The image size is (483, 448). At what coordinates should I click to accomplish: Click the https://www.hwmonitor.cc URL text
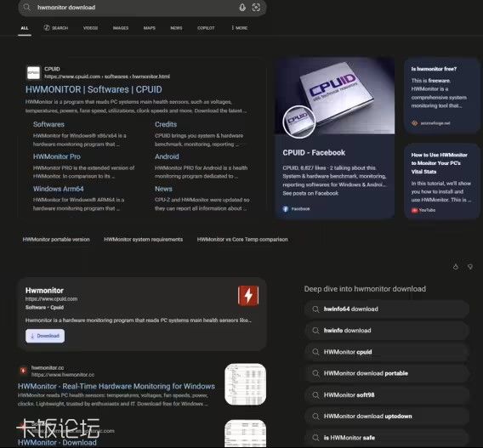tap(63, 375)
